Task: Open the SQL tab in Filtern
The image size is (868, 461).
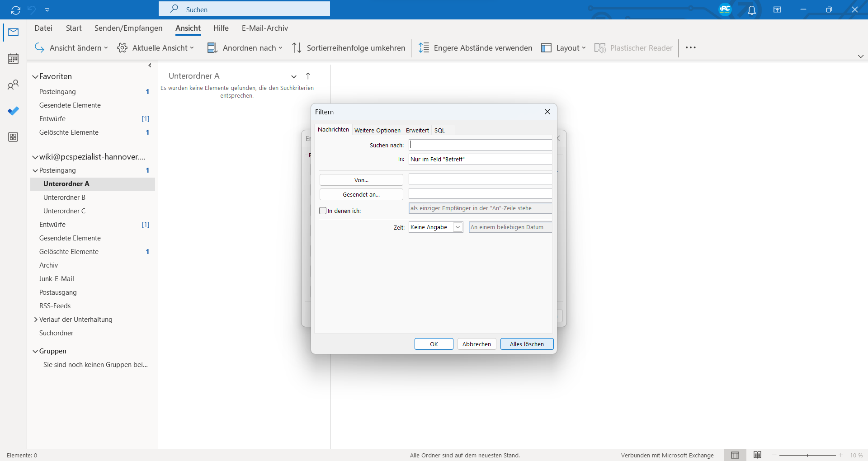Action: pos(439,130)
